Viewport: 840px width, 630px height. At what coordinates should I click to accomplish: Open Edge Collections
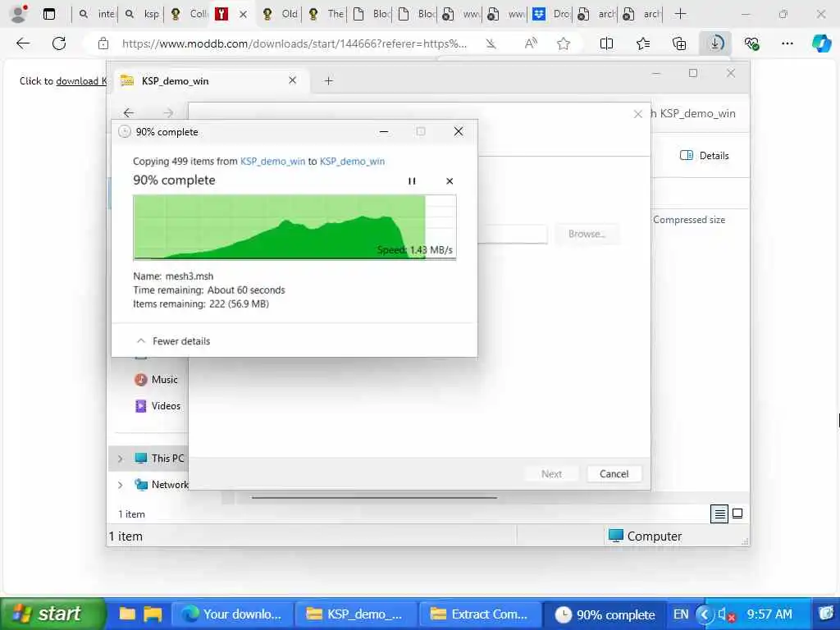tap(679, 43)
